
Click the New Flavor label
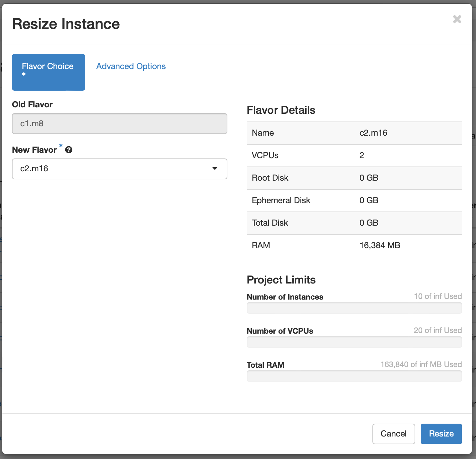(x=34, y=150)
